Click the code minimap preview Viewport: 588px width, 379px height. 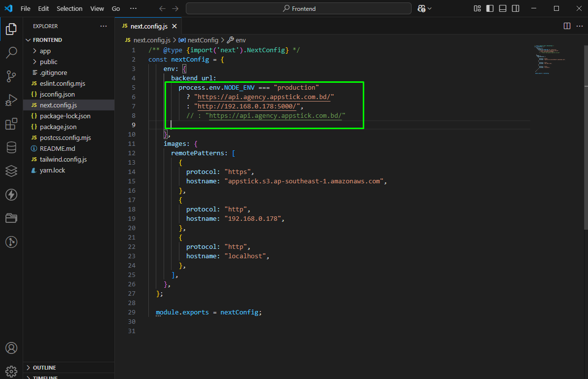tap(550, 59)
